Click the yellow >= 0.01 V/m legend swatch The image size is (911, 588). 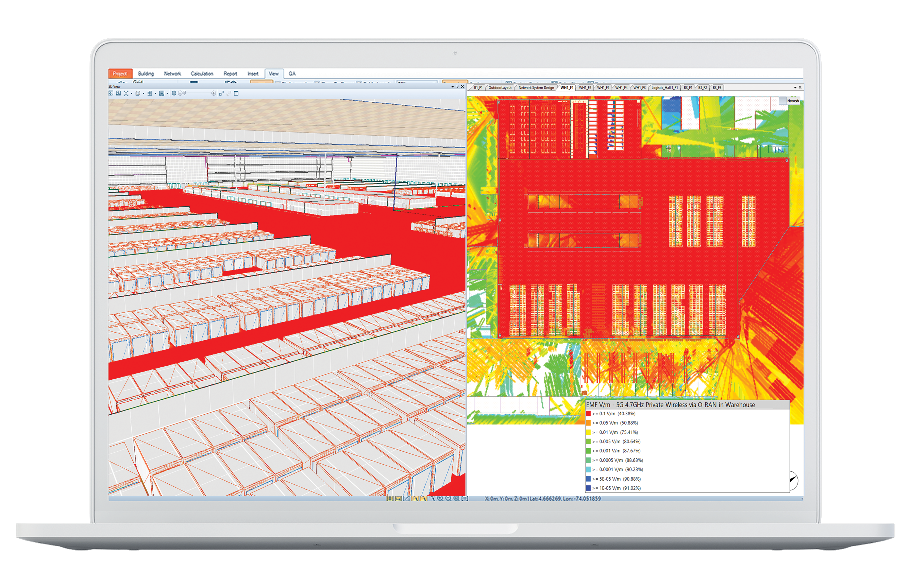(x=588, y=432)
